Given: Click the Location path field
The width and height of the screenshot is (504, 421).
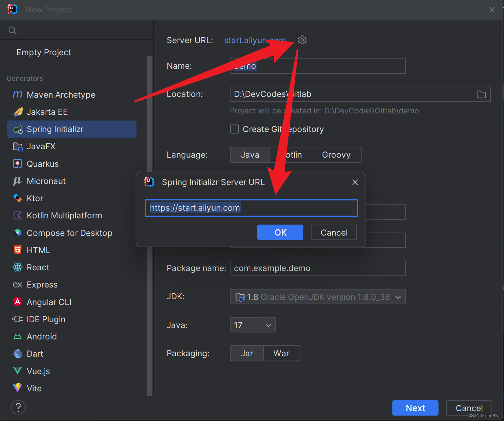Looking at the screenshot, I should [x=360, y=94].
